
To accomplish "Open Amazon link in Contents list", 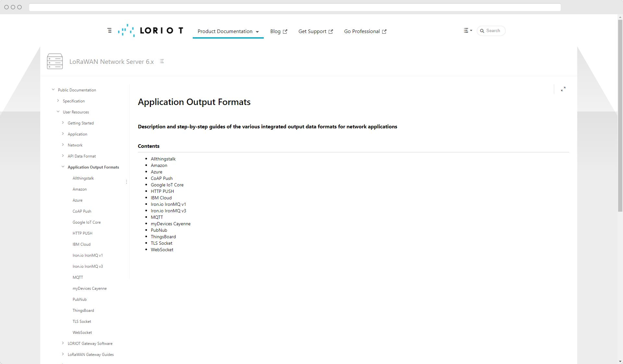I will [x=159, y=165].
